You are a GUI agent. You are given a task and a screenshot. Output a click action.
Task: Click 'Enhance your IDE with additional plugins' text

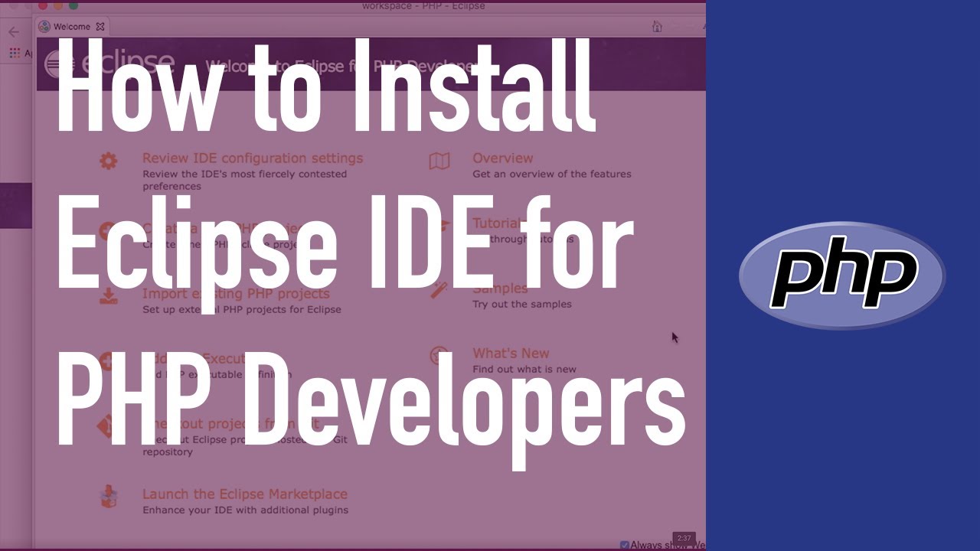pos(245,510)
